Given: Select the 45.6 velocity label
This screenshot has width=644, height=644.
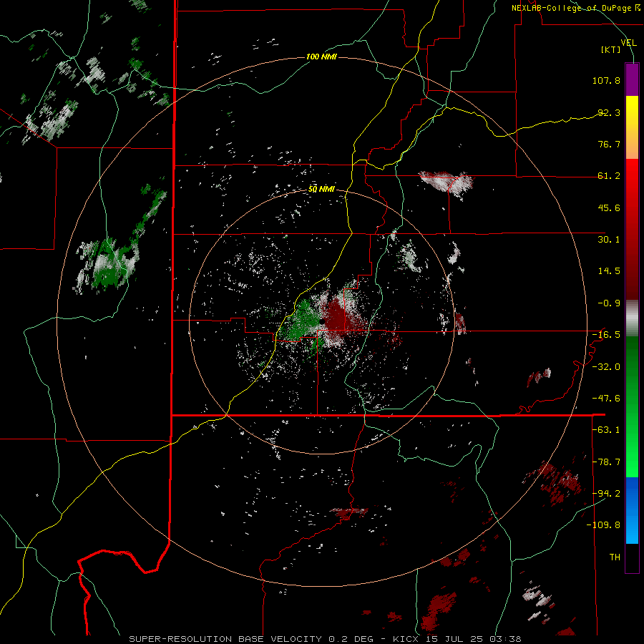Looking at the screenshot, I should (609, 208).
